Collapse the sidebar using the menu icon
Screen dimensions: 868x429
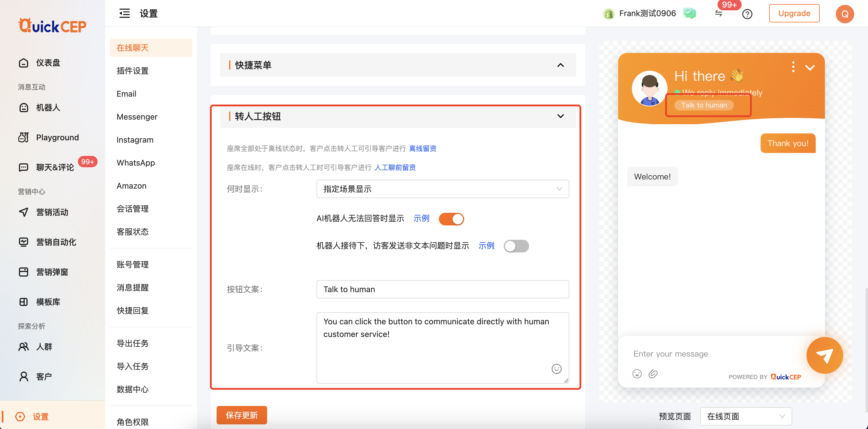click(124, 14)
